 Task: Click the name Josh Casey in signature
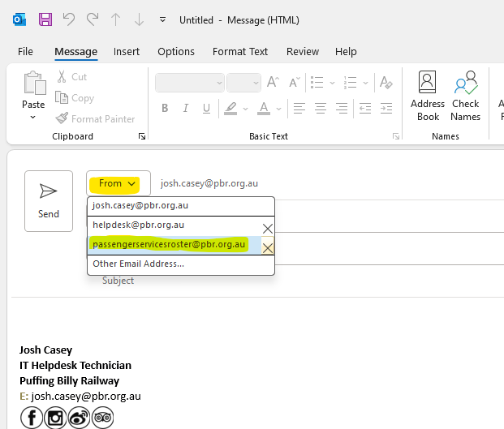pyautogui.click(x=46, y=350)
